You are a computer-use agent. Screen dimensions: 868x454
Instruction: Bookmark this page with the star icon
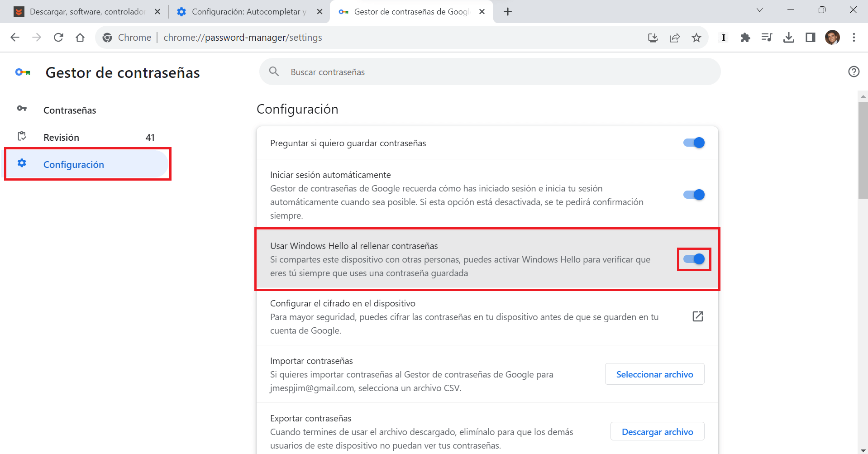point(696,38)
